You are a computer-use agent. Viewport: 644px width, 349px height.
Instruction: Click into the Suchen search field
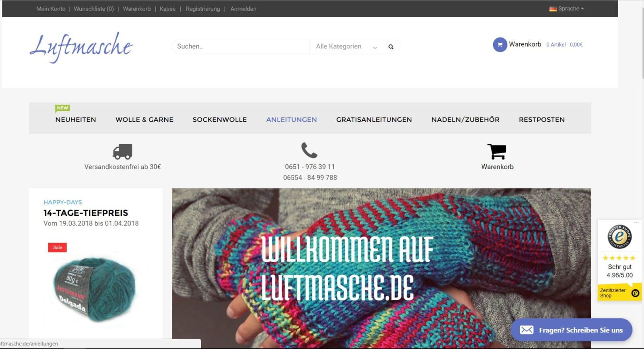click(x=240, y=47)
